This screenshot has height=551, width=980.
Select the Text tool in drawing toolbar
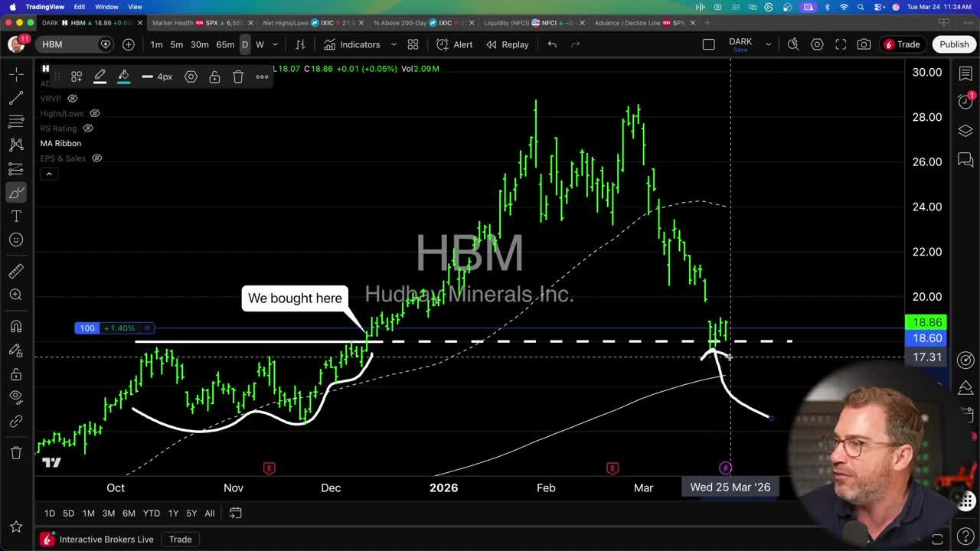(16, 215)
